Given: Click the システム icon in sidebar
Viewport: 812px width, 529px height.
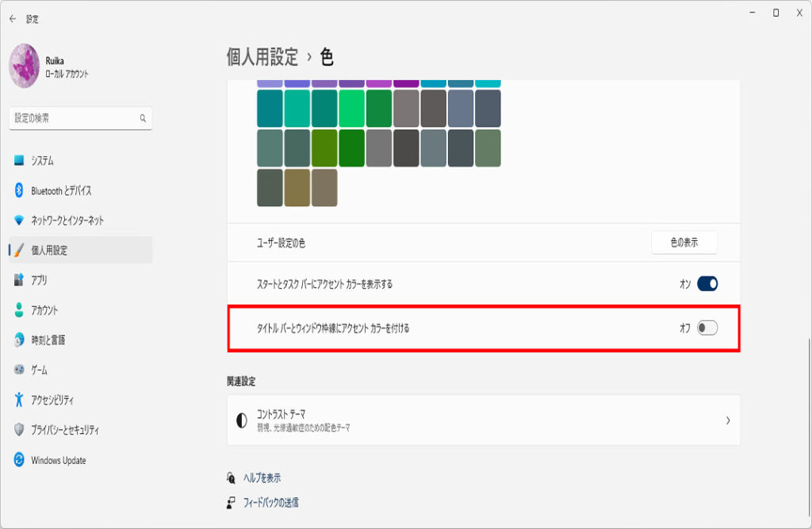Looking at the screenshot, I should click(x=20, y=161).
